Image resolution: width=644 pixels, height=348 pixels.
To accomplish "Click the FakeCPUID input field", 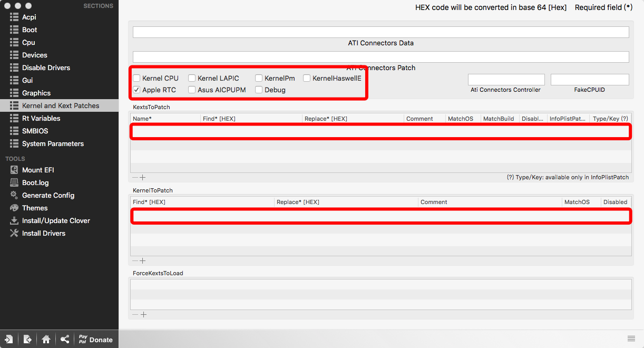I will [590, 80].
